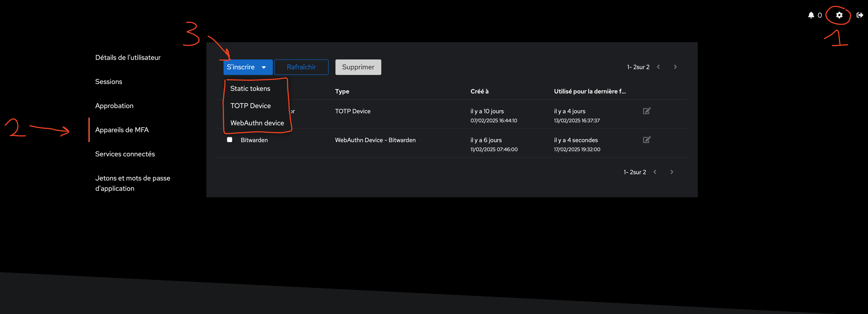Open the settings gear icon
Viewport: 868px width, 314px height.
pyautogui.click(x=839, y=15)
